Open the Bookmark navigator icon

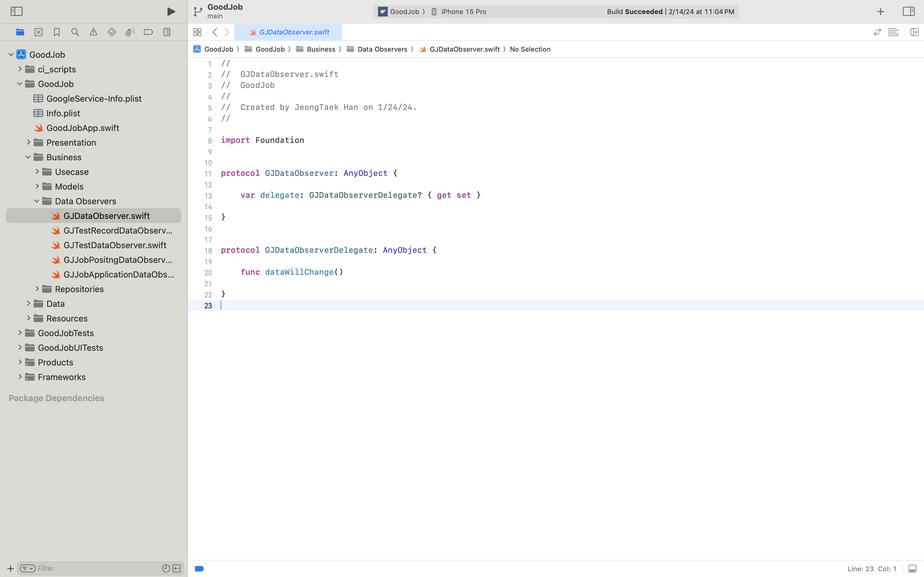tap(57, 32)
